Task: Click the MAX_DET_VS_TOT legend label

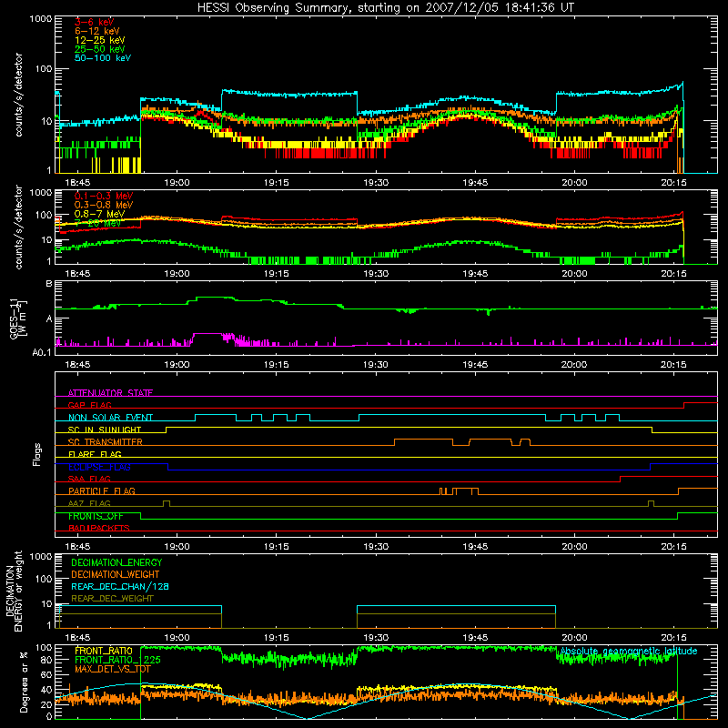Action: tap(113, 669)
